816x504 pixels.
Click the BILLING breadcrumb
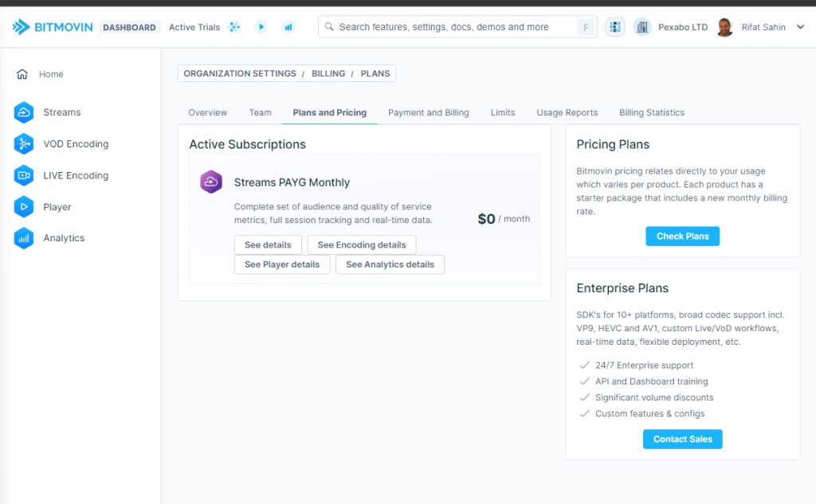click(328, 73)
